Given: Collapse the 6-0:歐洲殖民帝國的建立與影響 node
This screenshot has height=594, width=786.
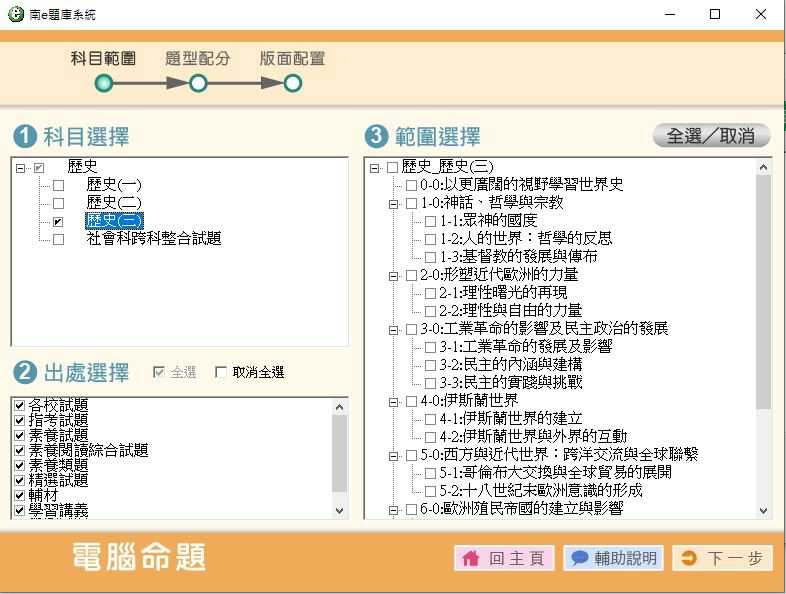Looking at the screenshot, I should tap(394, 510).
